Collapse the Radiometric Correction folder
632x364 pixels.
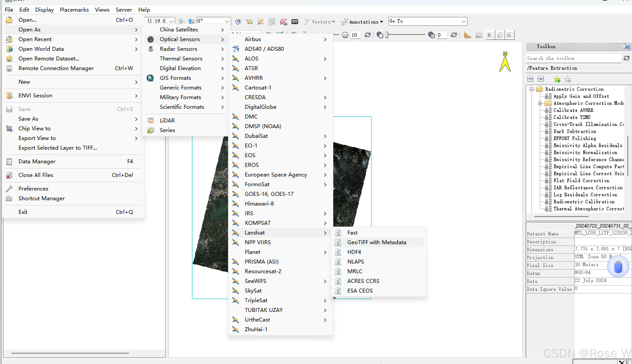pyautogui.click(x=531, y=89)
